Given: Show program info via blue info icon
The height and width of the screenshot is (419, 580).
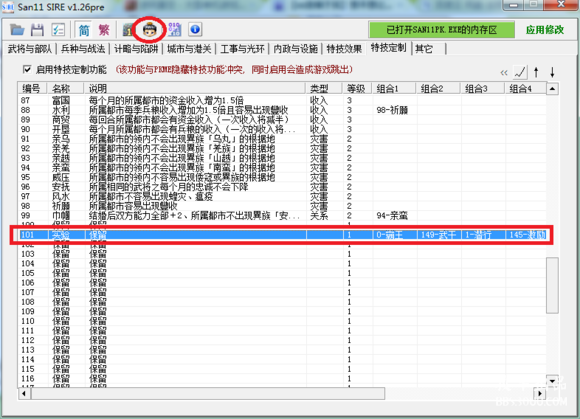Looking at the screenshot, I should (x=195, y=30).
